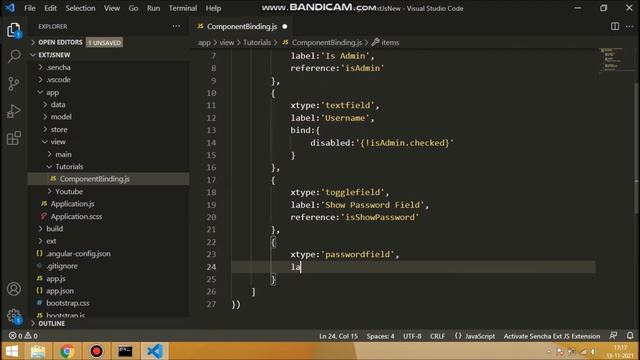Open the terminal app in taskbar
Screen dimensions: 640x360
click(125, 351)
